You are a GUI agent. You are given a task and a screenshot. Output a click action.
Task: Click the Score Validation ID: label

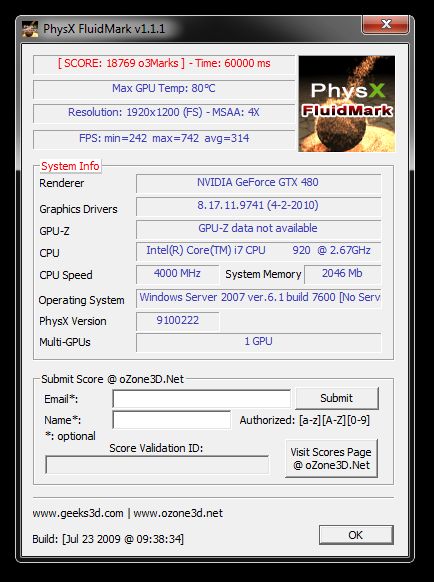[156, 448]
